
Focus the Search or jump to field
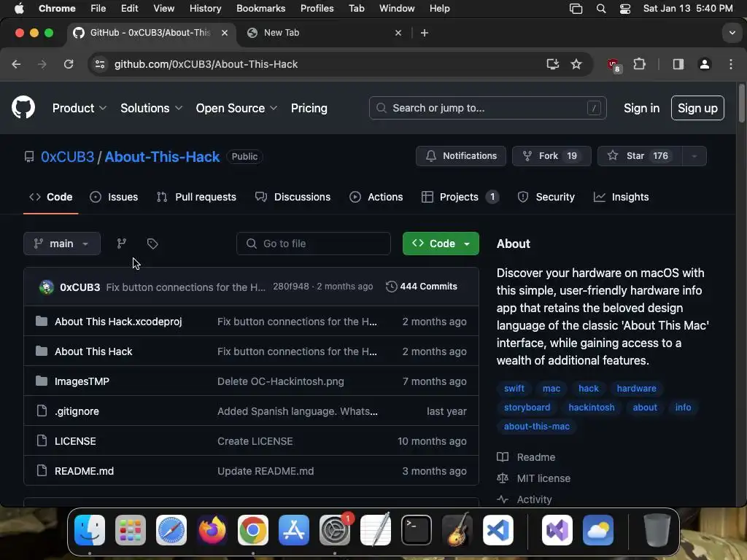[488, 108]
